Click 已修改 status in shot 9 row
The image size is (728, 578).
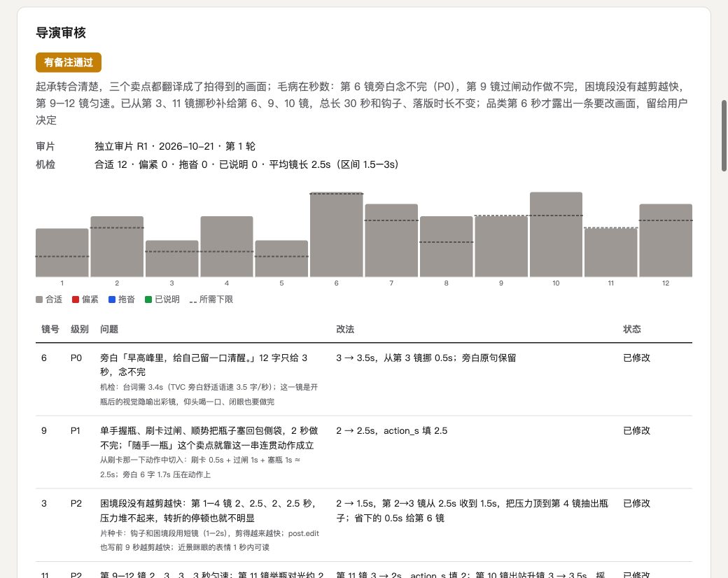pos(636,431)
